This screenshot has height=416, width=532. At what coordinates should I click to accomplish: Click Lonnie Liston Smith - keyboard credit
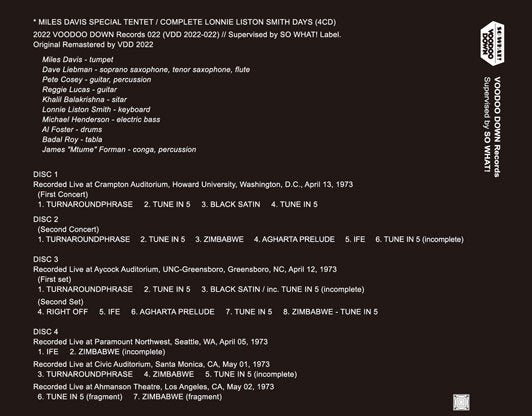point(96,110)
